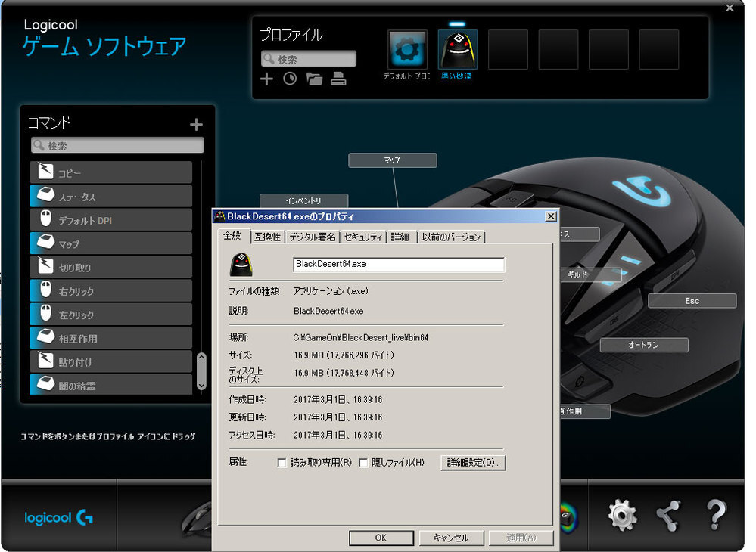Click the print profile icon

coord(338,79)
